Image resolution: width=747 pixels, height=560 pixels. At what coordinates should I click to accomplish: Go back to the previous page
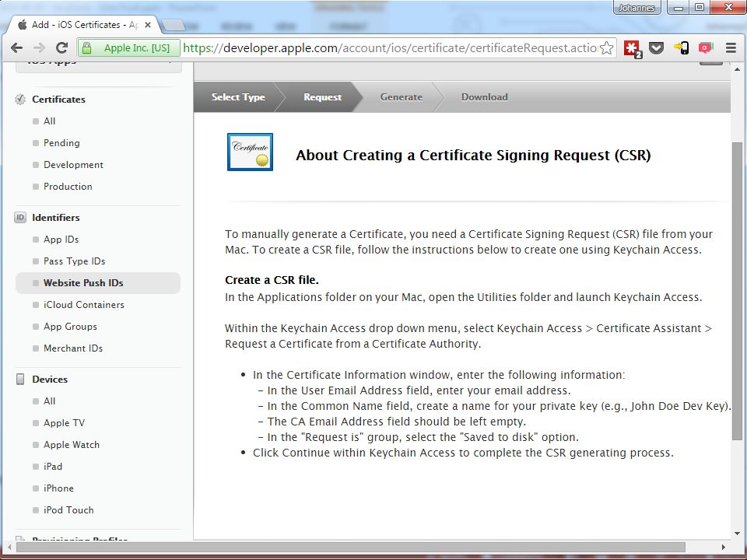click(x=16, y=47)
